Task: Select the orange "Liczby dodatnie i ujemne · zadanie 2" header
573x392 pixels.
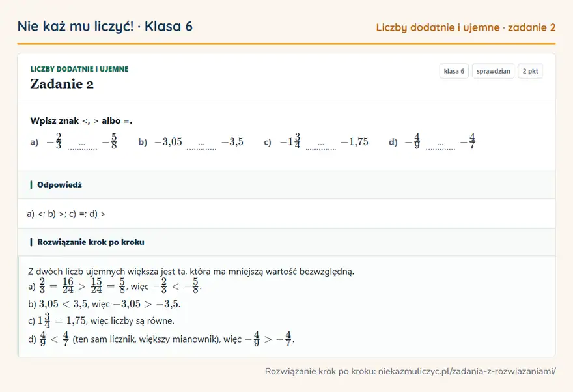Action: coord(466,27)
